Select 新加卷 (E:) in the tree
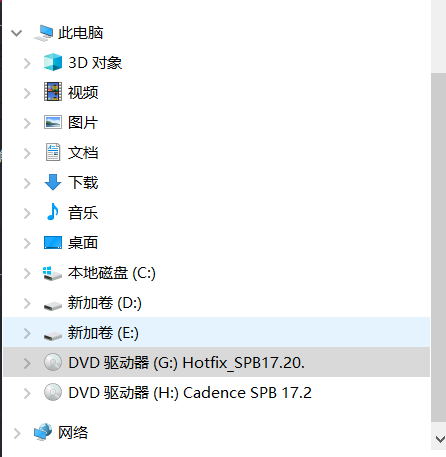The height and width of the screenshot is (457, 446). click(216, 332)
